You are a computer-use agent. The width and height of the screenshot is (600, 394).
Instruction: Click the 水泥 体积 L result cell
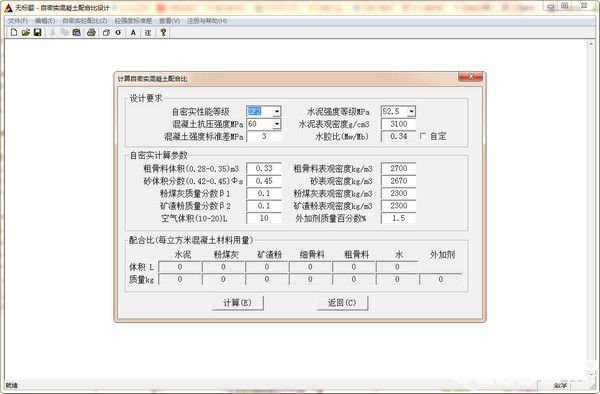tap(180, 267)
